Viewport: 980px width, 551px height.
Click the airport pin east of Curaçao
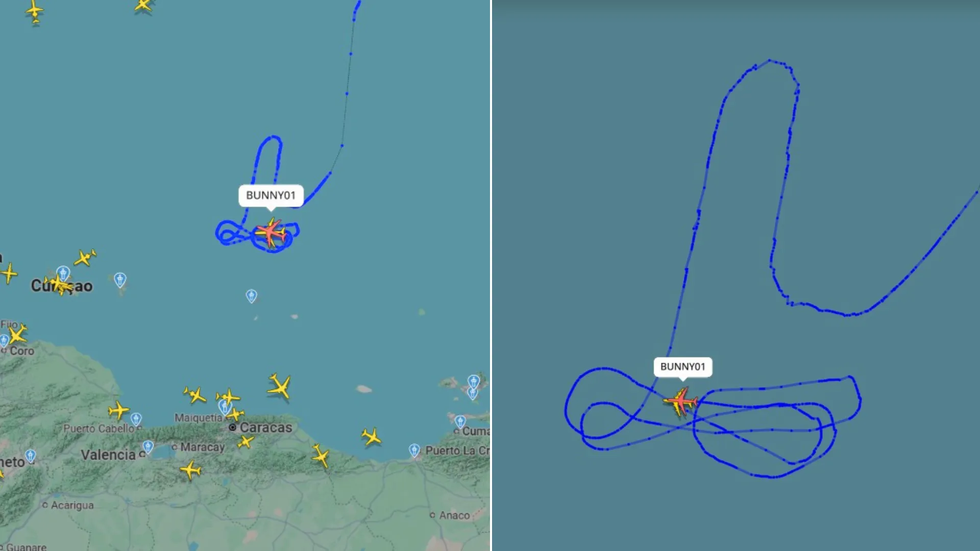(x=120, y=280)
